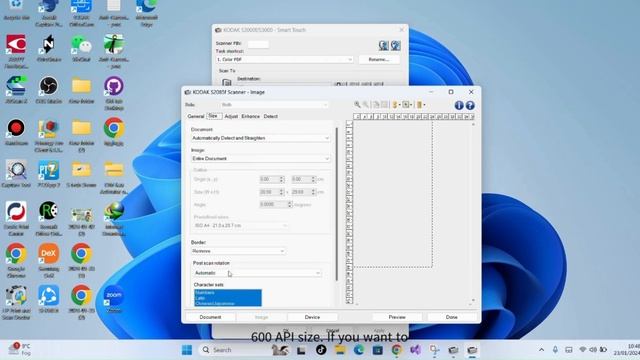Open the scanner information (i) icon
The image size is (640, 360).
[x=459, y=105]
